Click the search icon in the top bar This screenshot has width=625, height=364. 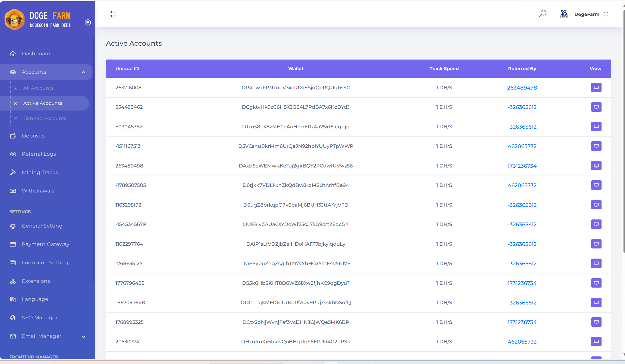click(x=543, y=14)
